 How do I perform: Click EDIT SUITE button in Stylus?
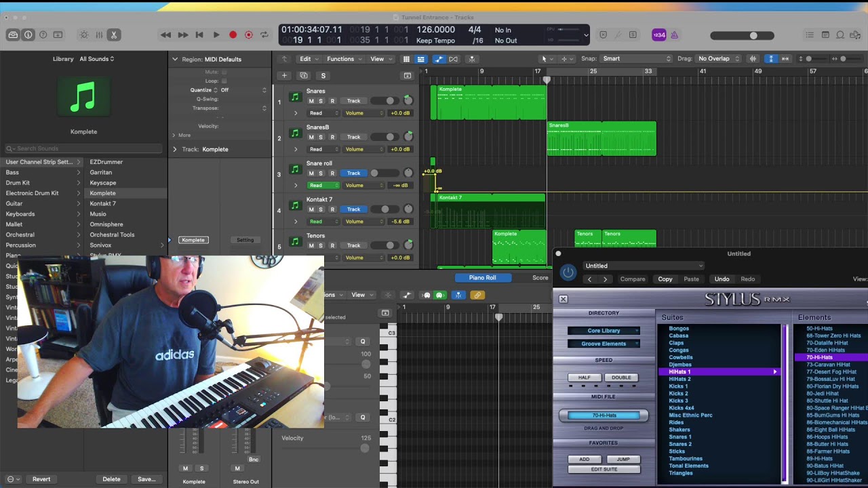pyautogui.click(x=604, y=469)
